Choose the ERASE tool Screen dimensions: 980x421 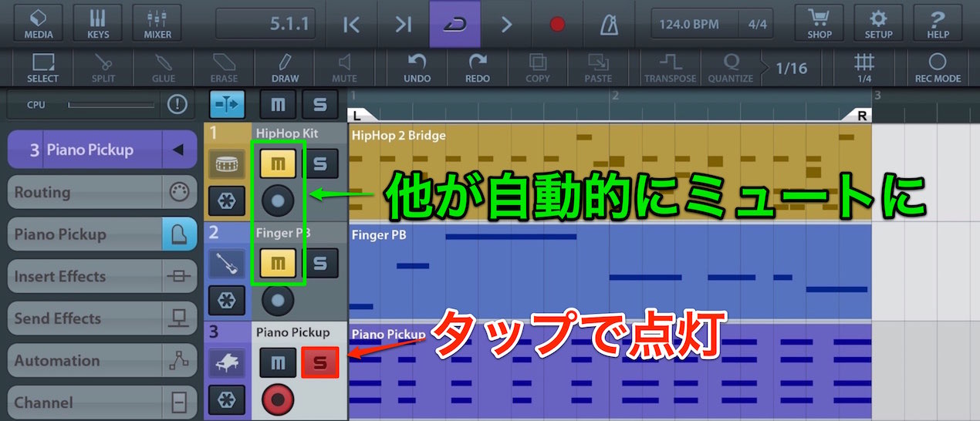point(224,68)
